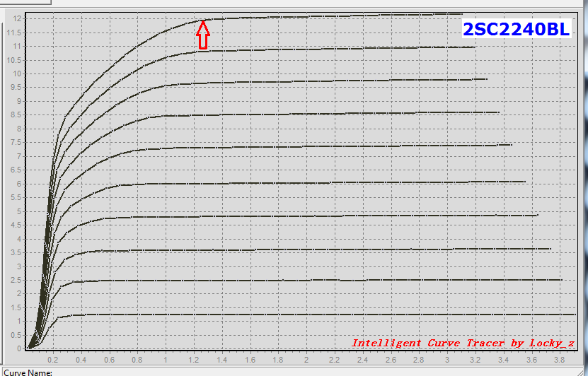Viewport: 588px width, 376px height.
Task: Click the 2.8 label on horizontal axis
Action: (419, 360)
